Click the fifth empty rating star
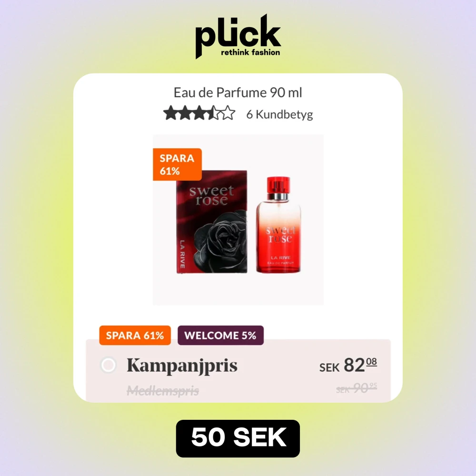Image resolution: width=476 pixels, height=476 pixels. point(228,113)
